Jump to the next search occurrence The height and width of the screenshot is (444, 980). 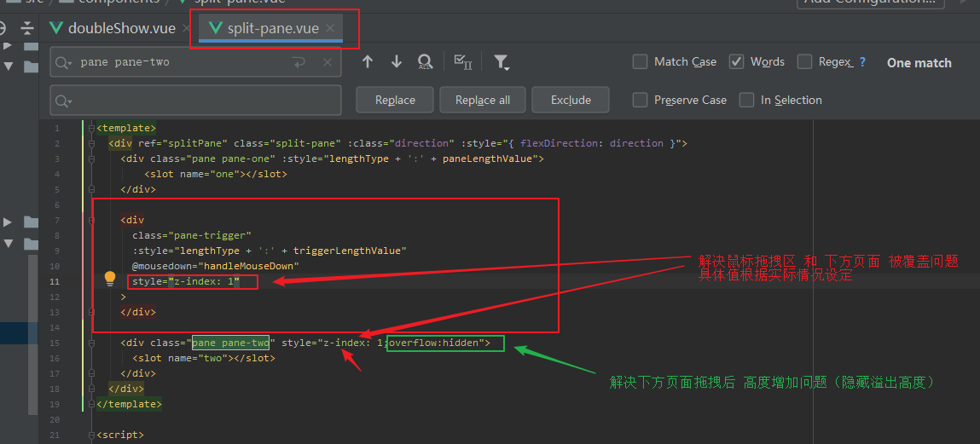[x=397, y=61]
